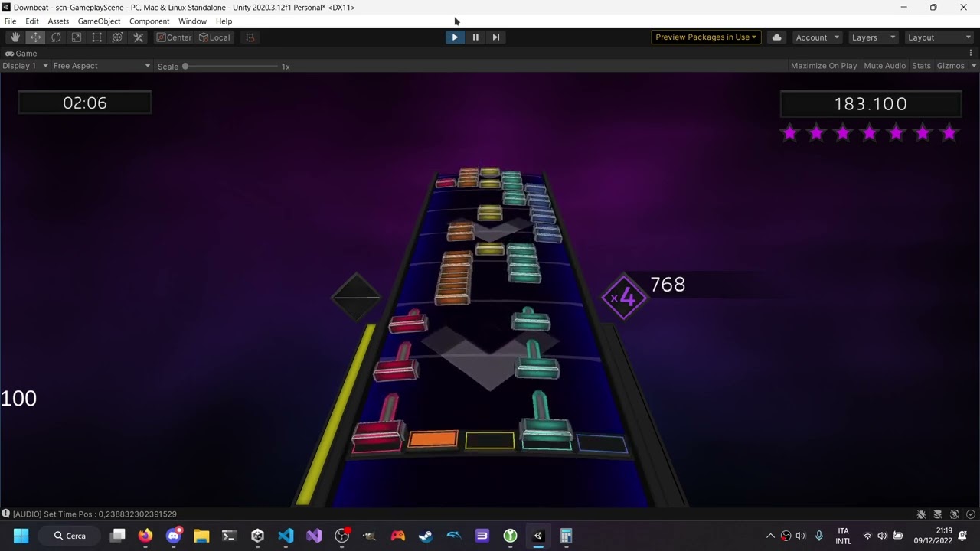Open Help menu
980x551 pixels.
click(x=224, y=21)
